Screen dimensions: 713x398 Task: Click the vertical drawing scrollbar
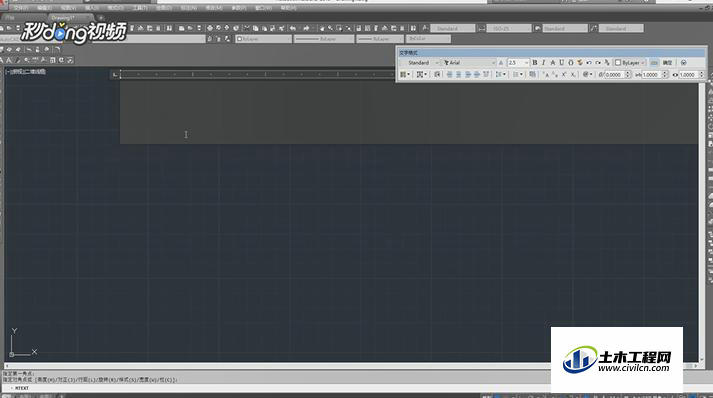click(x=702, y=221)
